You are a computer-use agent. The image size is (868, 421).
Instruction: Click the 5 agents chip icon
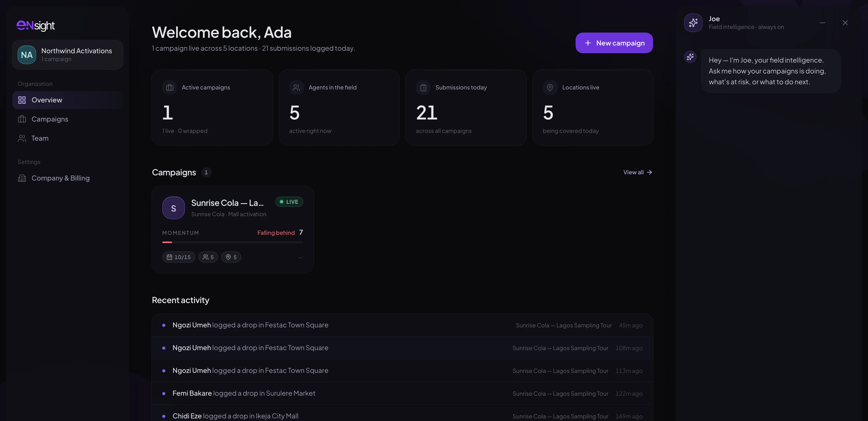point(206,257)
